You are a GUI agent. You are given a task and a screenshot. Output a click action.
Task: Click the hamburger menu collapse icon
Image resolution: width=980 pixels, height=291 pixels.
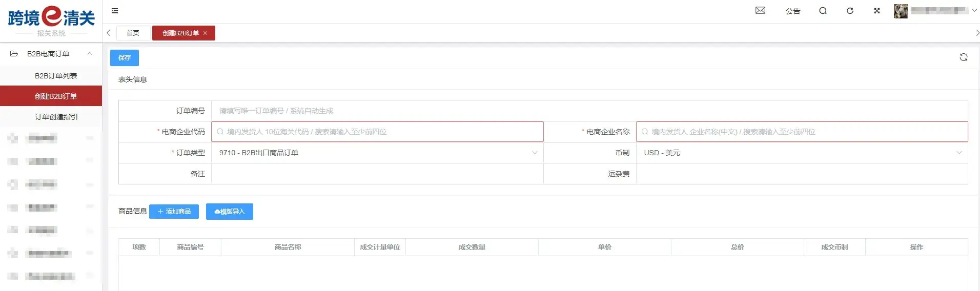(x=115, y=11)
